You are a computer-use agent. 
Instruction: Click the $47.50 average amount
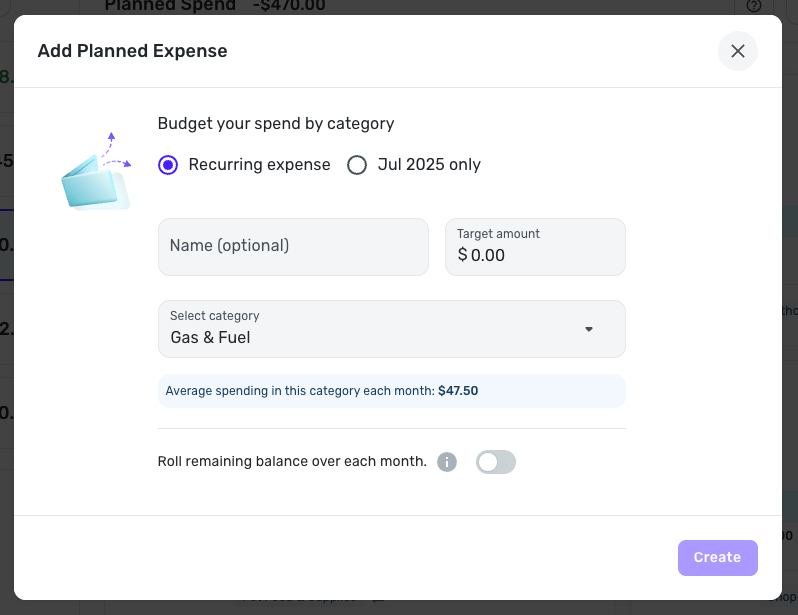(458, 391)
